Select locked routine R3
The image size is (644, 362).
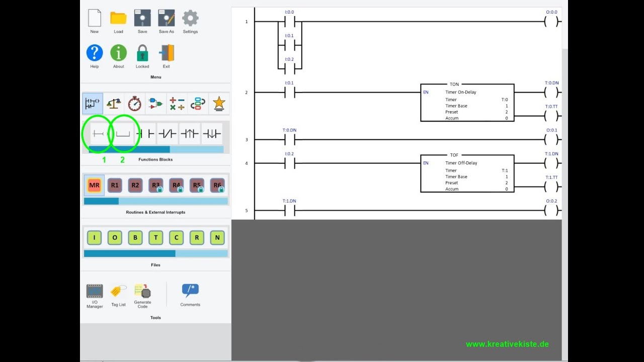[x=156, y=185]
